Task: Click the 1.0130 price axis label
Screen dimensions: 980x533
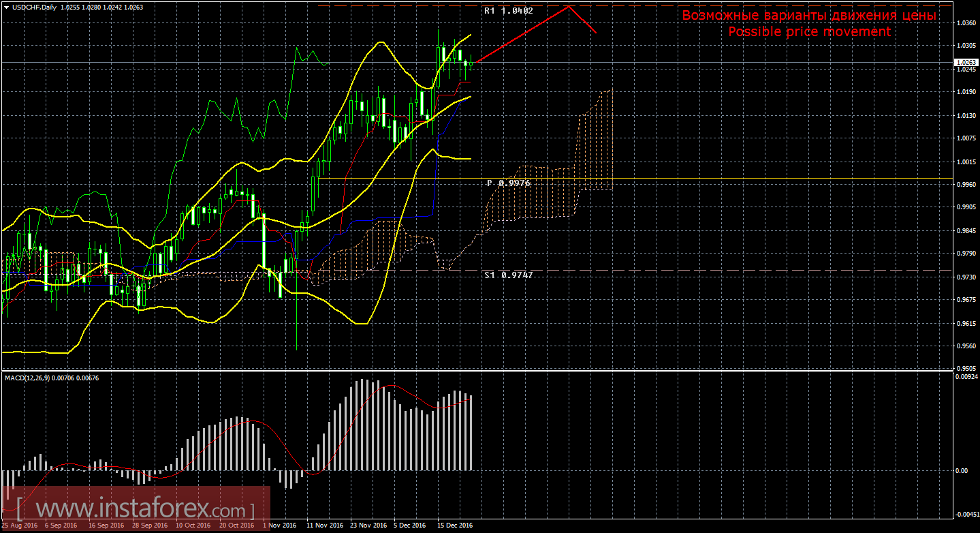Action: coord(966,116)
